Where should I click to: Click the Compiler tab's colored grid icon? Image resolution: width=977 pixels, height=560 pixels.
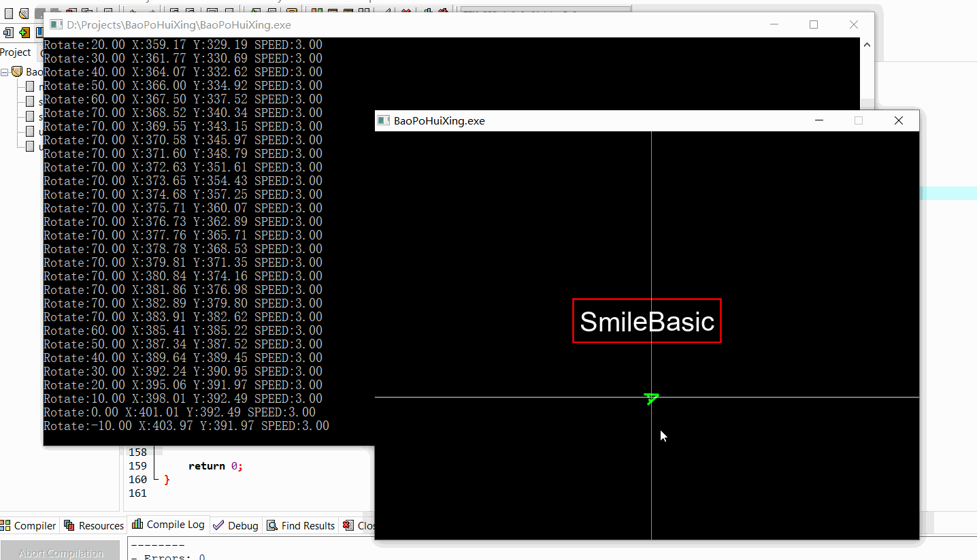6,525
